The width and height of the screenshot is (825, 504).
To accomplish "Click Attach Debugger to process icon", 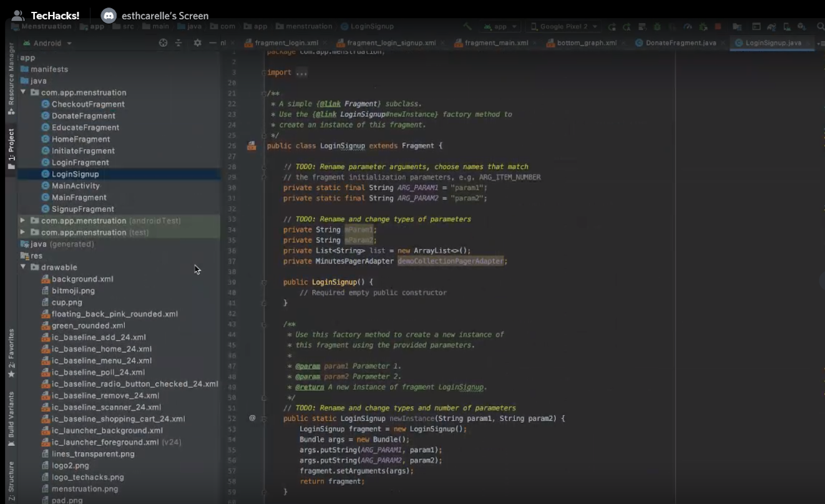I will 703,27.
